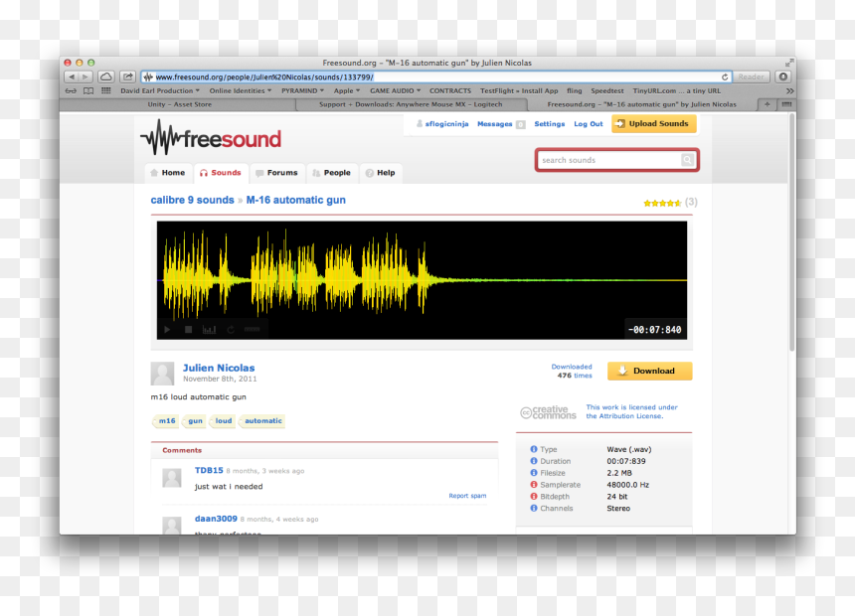The height and width of the screenshot is (616, 855).
Task: Open the Forums navigation tab
Action: coord(277,173)
